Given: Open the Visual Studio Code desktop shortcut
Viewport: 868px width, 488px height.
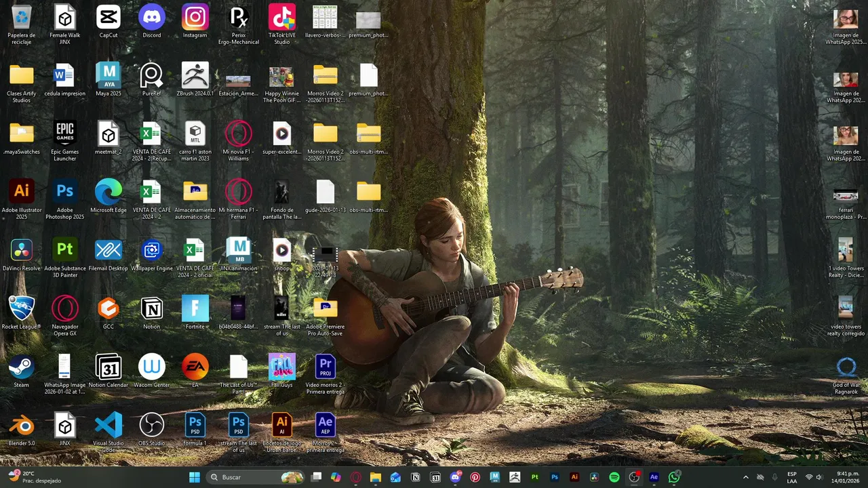Looking at the screenshot, I should pyautogui.click(x=108, y=432).
